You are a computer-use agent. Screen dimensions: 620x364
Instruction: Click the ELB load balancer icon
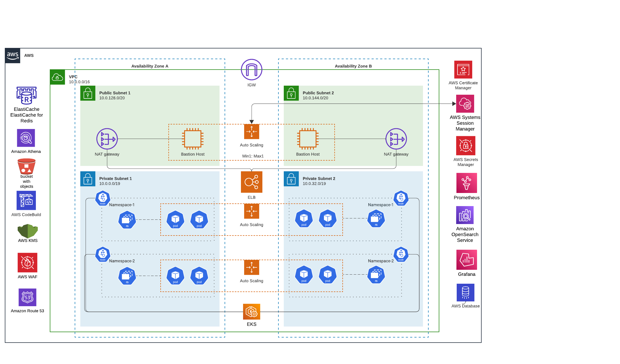click(x=252, y=182)
